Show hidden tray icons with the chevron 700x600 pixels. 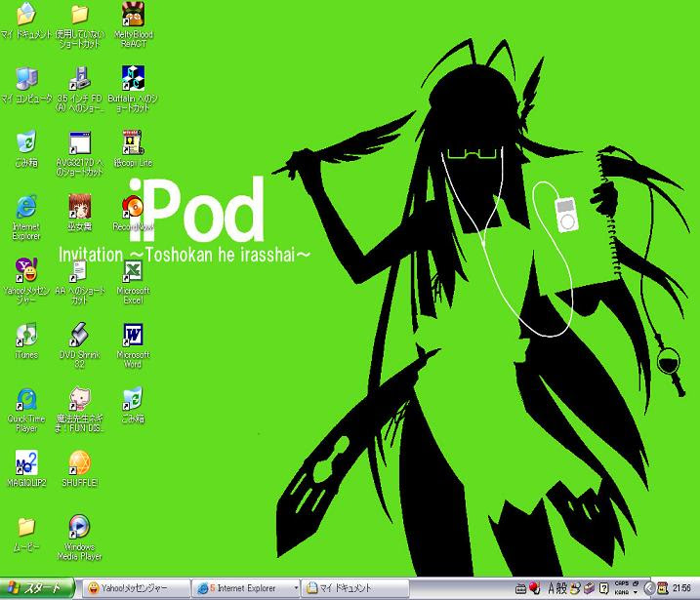click(649, 589)
